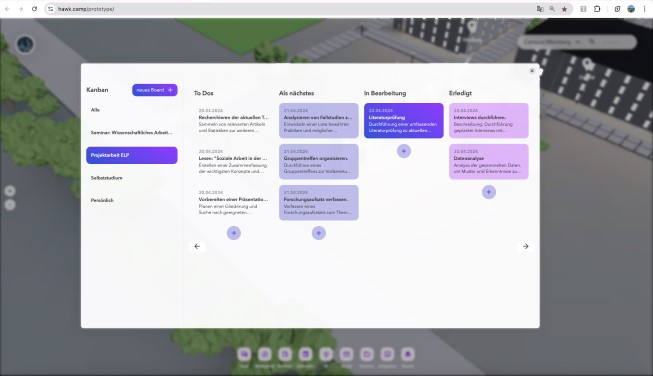Image resolution: width=653 pixels, height=376 pixels.
Task: Add a card to the Erledigt column
Action: [x=489, y=192]
